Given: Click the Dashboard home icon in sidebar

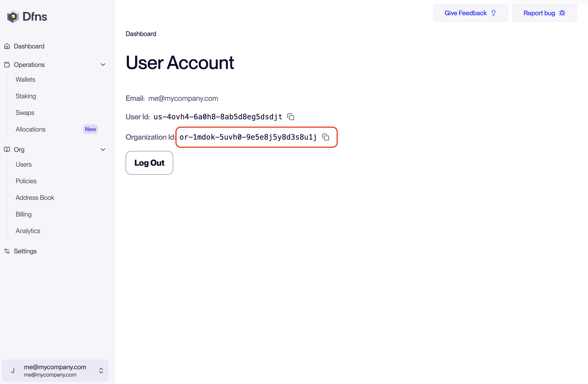Looking at the screenshot, I should [7, 46].
